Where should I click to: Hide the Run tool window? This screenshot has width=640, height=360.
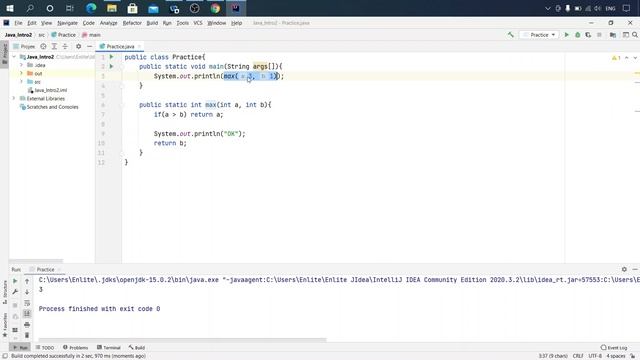click(635, 269)
